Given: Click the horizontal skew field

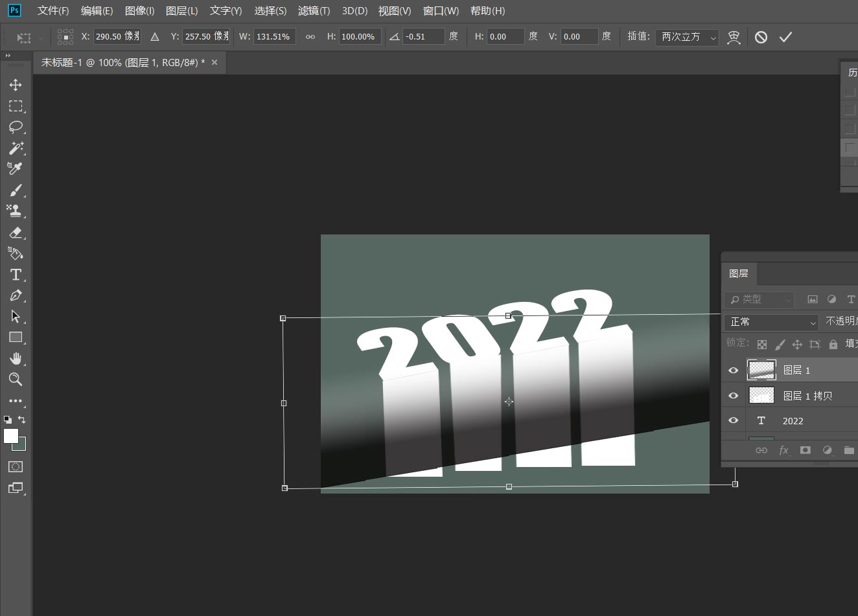Looking at the screenshot, I should 505,37.
